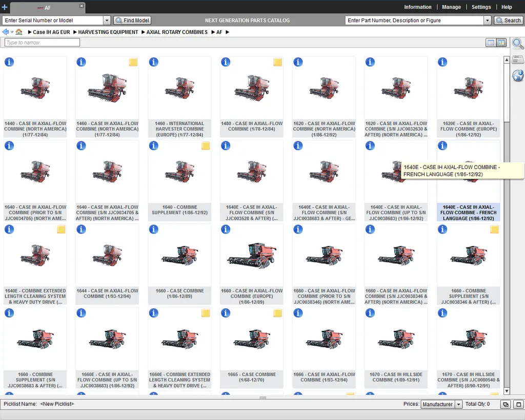Screen dimensions: 525x420
Task: Go to home icon in breadcrumb
Action: click(19, 32)
